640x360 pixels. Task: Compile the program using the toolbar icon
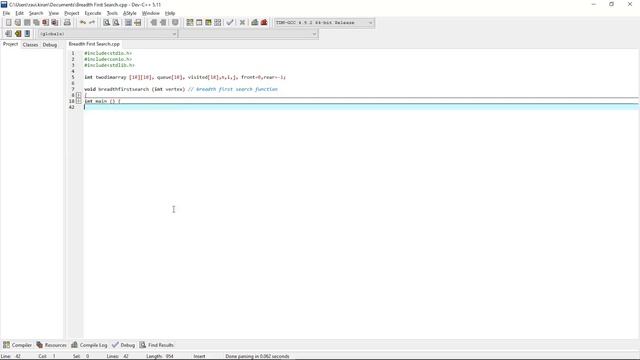point(190,22)
